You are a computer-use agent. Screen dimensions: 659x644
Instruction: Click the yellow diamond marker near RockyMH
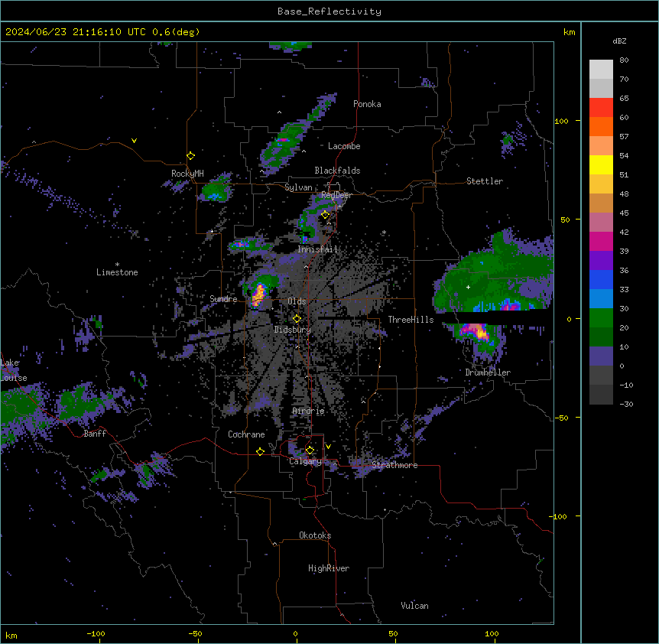point(191,156)
